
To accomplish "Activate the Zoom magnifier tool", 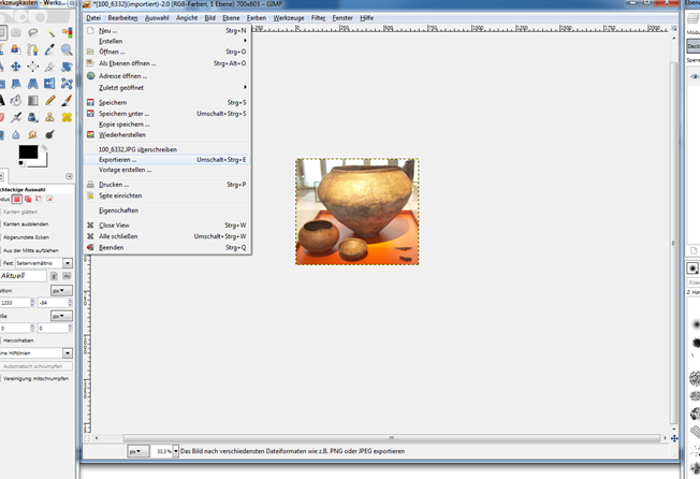I will point(67,49).
